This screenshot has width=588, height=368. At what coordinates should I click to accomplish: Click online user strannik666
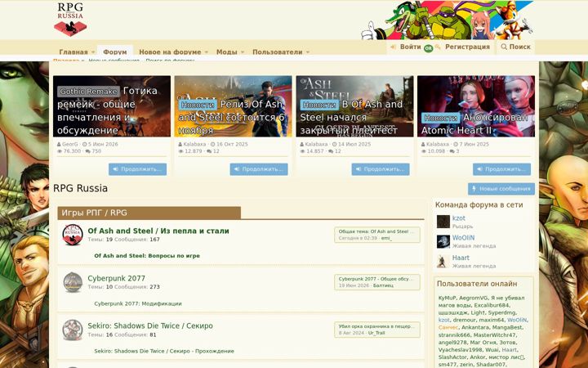click(x=454, y=335)
